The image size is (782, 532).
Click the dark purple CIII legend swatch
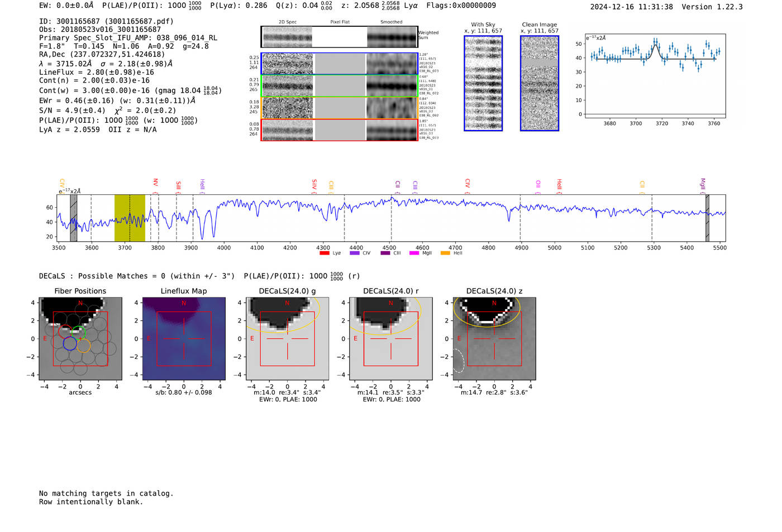pyautogui.click(x=385, y=253)
